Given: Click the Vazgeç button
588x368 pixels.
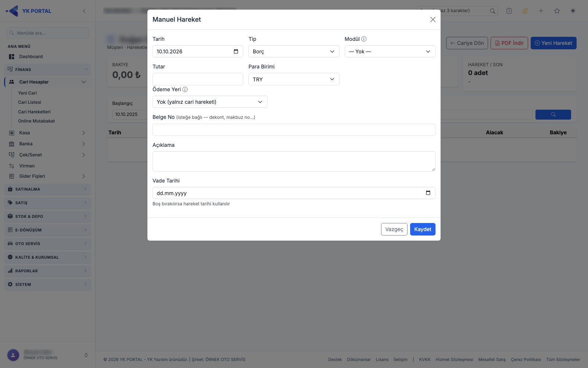Looking at the screenshot, I should (x=394, y=229).
